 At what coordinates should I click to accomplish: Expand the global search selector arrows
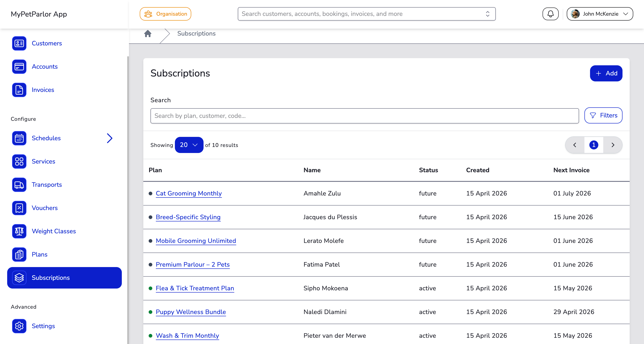pos(487,14)
